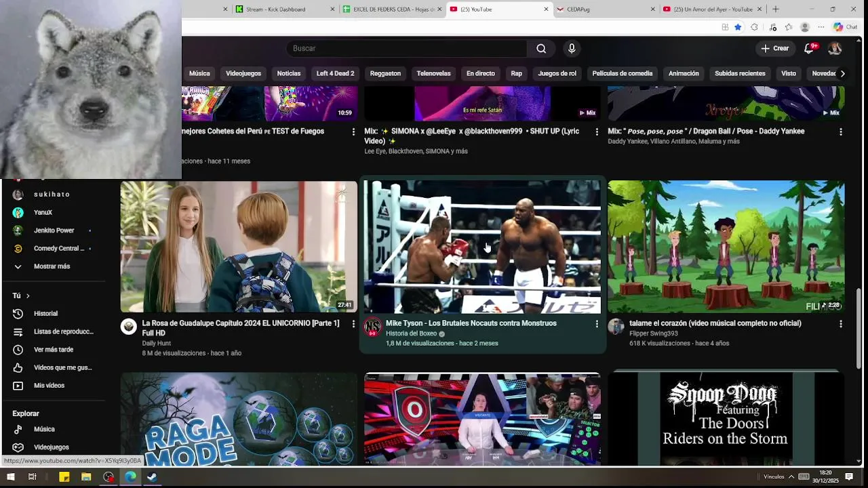The height and width of the screenshot is (488, 868).
Task: Select the Juegos de rol chip
Action: pos(557,73)
